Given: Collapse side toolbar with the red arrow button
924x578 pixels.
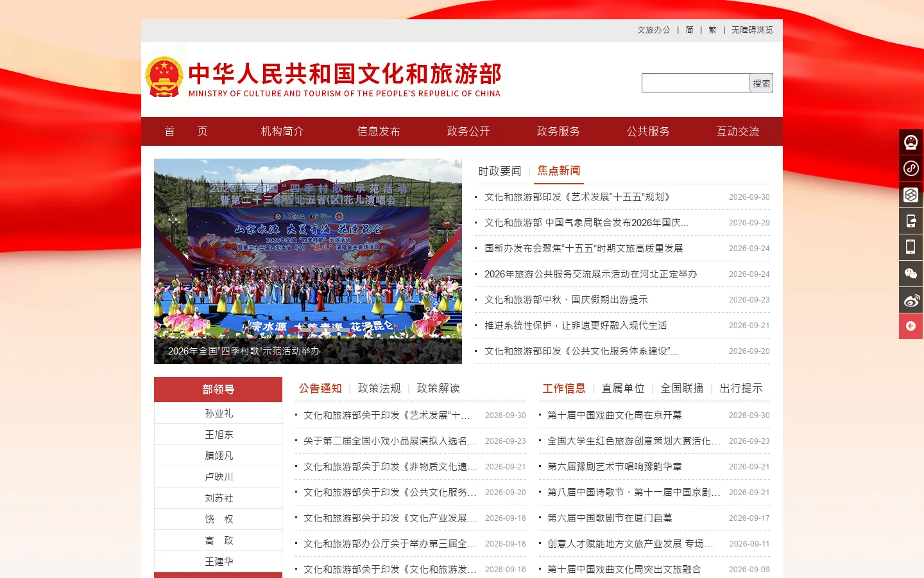Looking at the screenshot, I should [911, 326].
